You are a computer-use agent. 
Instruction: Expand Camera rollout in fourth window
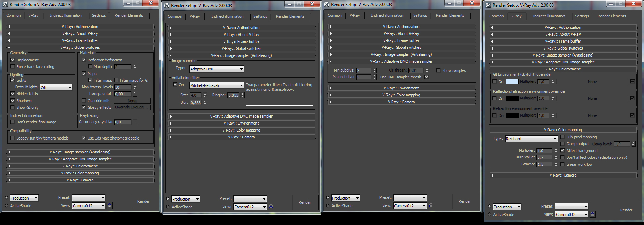pos(563,175)
